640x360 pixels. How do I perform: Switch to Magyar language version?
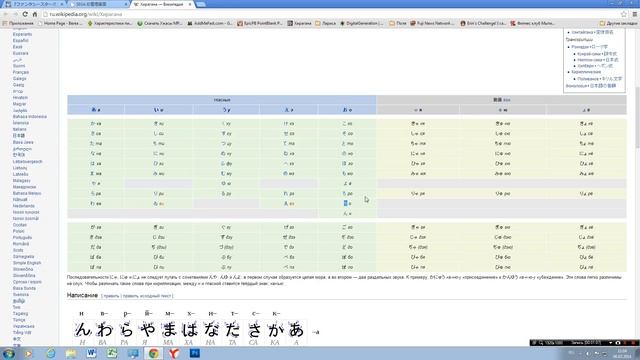(19, 104)
